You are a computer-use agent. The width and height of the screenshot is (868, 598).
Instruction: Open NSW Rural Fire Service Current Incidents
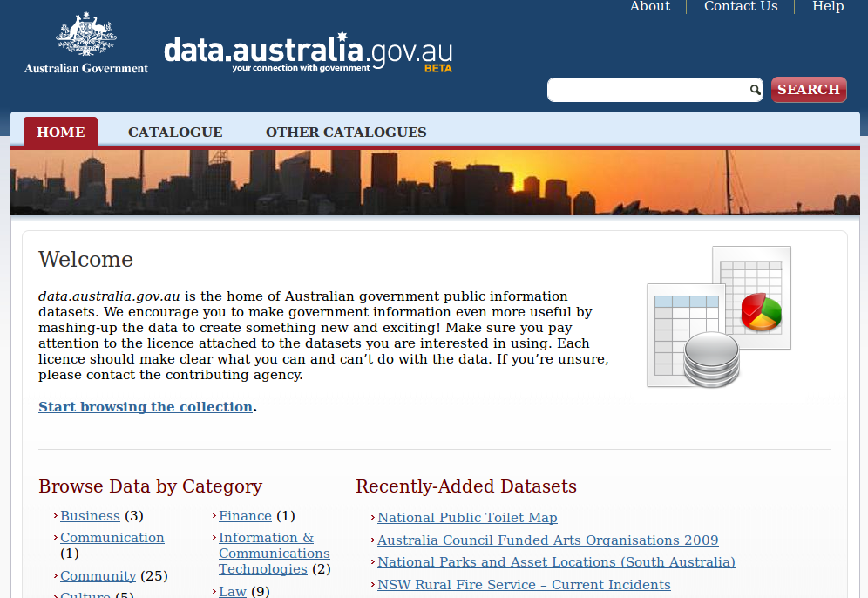coord(524,585)
